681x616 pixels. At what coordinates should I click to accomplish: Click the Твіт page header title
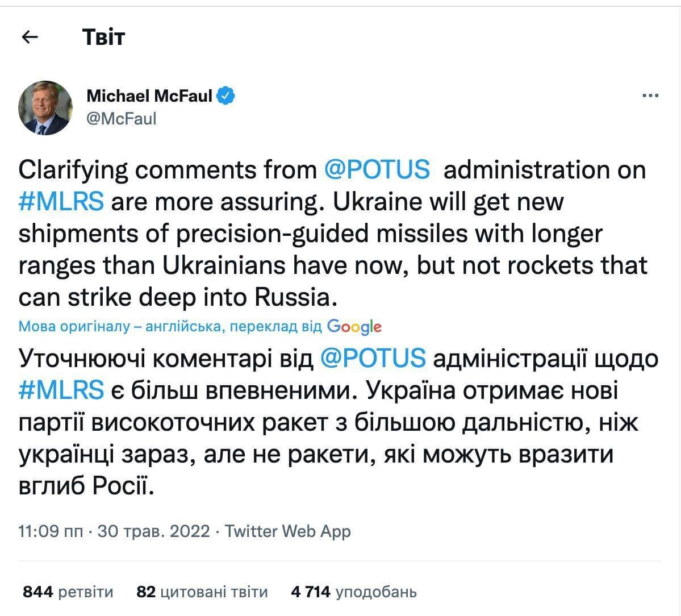tap(103, 38)
